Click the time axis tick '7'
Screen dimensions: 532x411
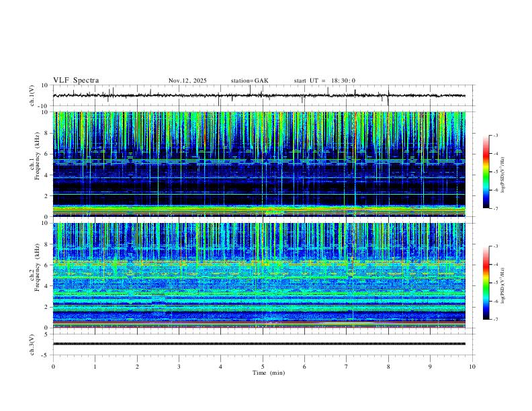tap(347, 367)
